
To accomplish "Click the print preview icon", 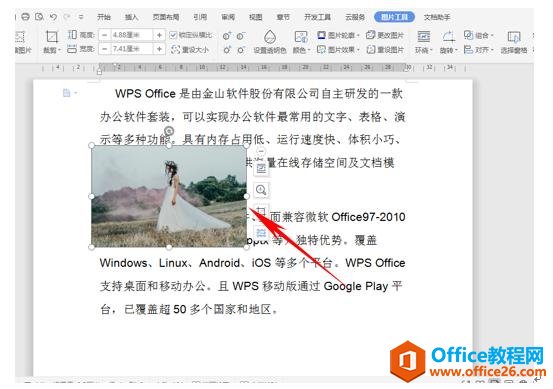I will click(40, 17).
